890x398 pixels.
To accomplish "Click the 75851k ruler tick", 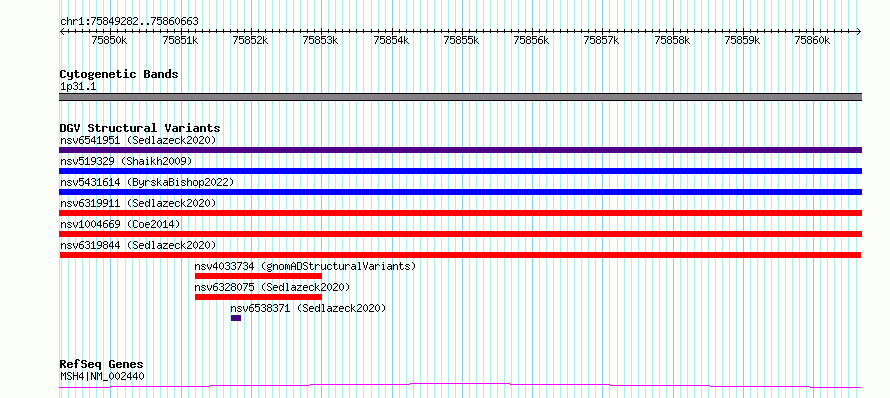I will click(180, 40).
